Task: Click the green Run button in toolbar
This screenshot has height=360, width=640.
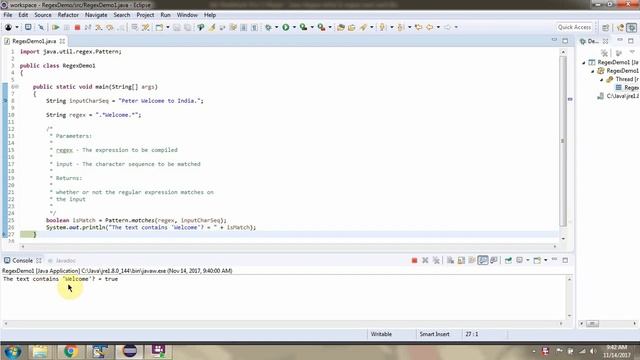Action: (x=286, y=27)
